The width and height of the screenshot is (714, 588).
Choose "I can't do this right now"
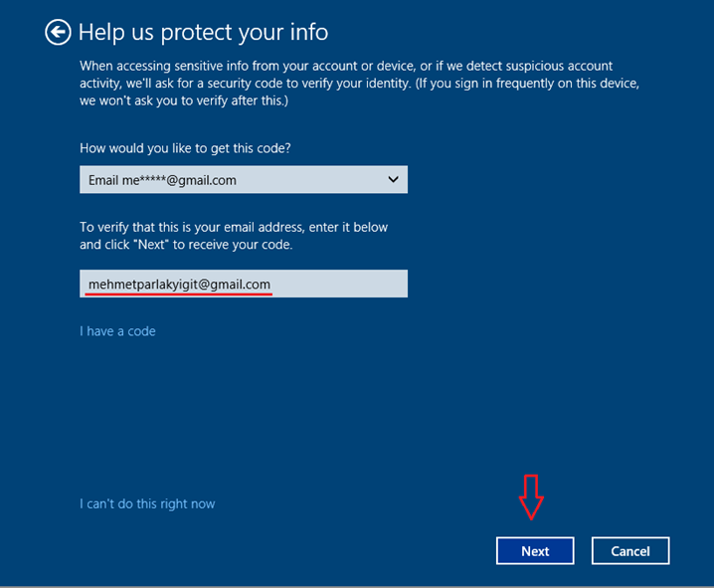(147, 503)
